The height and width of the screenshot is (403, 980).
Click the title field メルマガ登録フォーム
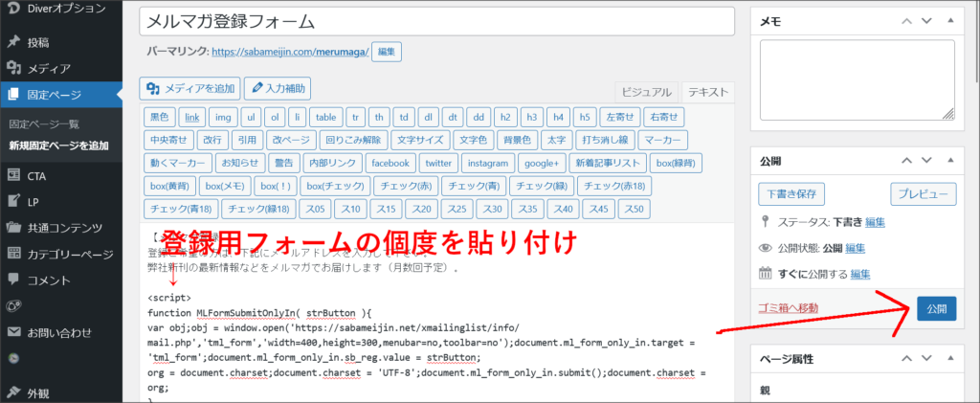pos(436,21)
